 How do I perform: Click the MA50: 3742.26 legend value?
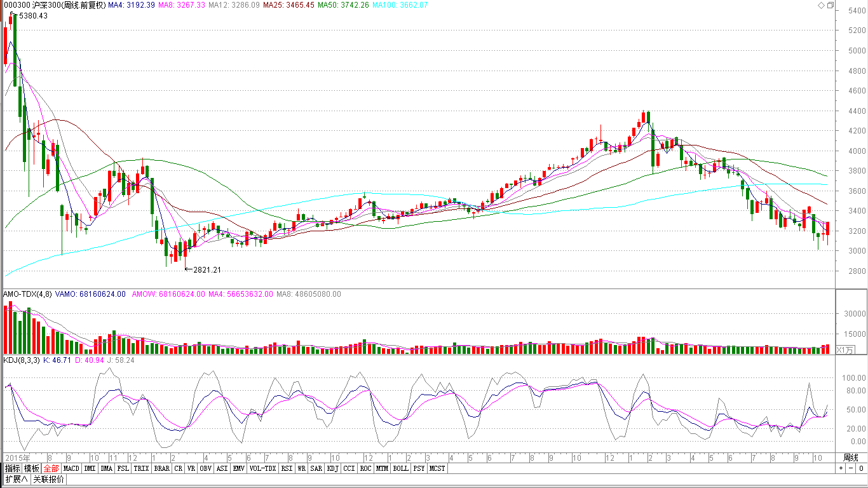344,5
